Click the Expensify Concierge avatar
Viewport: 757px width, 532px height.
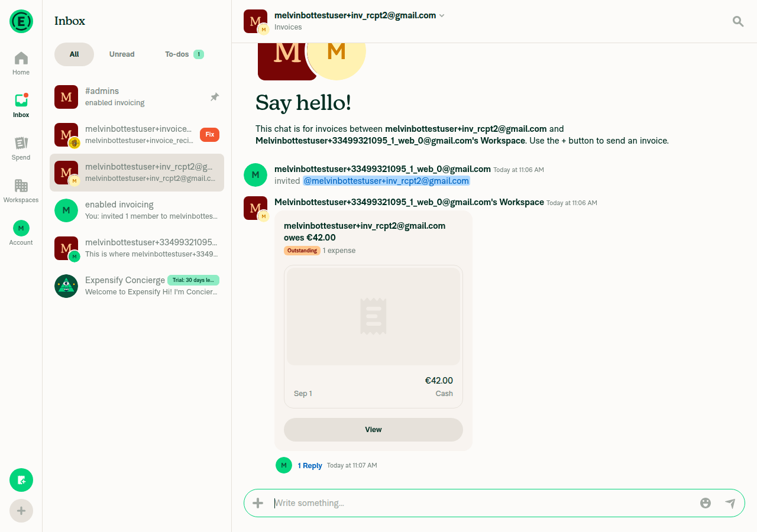[x=66, y=286]
